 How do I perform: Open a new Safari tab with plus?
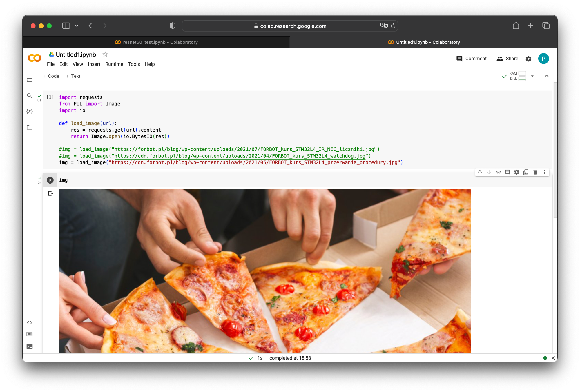pyautogui.click(x=530, y=26)
